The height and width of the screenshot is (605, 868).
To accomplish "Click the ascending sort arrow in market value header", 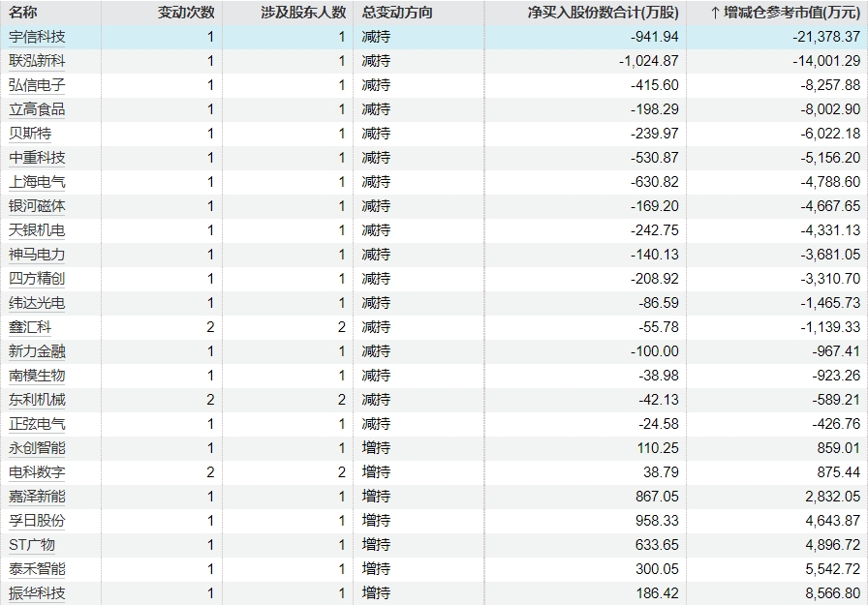I will pos(715,13).
